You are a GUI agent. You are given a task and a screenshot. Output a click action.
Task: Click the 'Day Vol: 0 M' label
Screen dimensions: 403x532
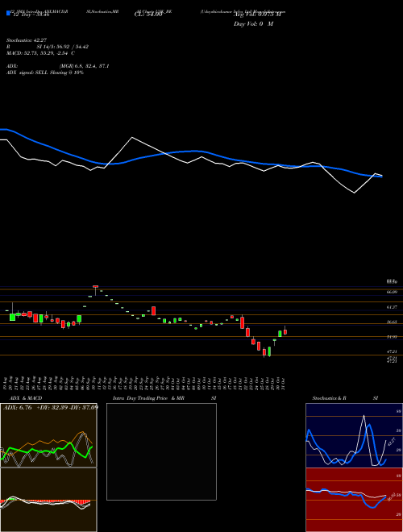click(253, 24)
